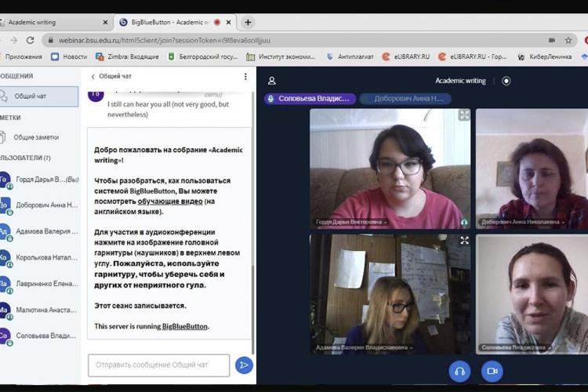Open Гордя Дарья Викторовна webcam name dropdown
The width and height of the screenshot is (588, 392).
pos(351,222)
